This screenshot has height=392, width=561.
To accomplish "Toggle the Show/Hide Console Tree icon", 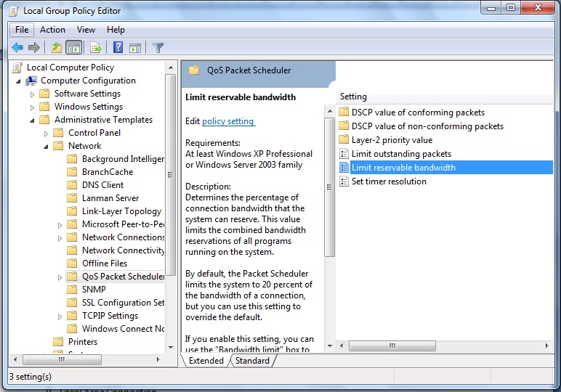I will 74,47.
